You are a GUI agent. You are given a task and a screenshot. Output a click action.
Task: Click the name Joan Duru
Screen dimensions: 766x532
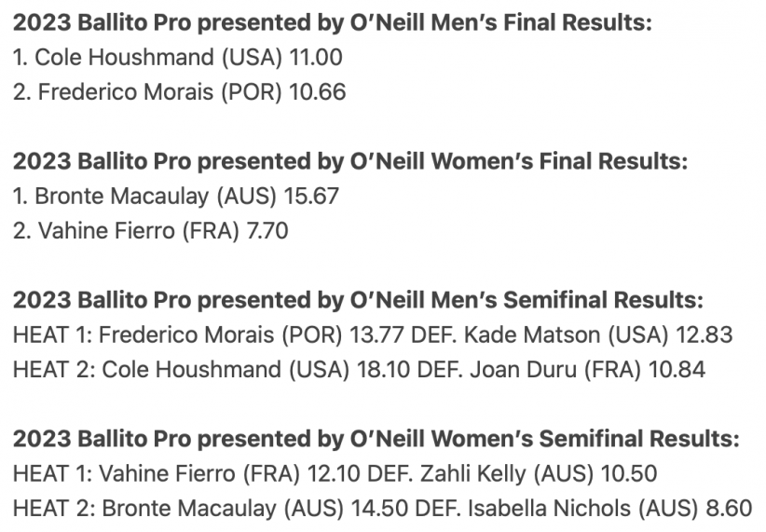[x=523, y=370]
